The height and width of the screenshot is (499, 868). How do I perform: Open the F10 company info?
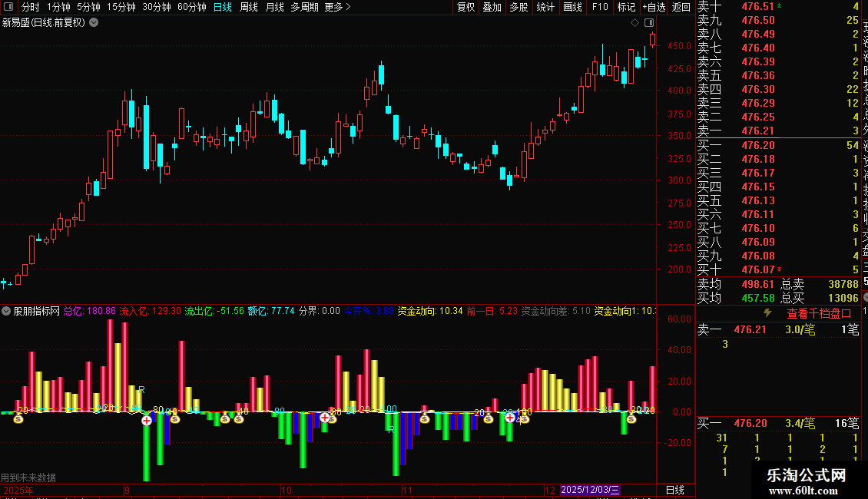[599, 7]
